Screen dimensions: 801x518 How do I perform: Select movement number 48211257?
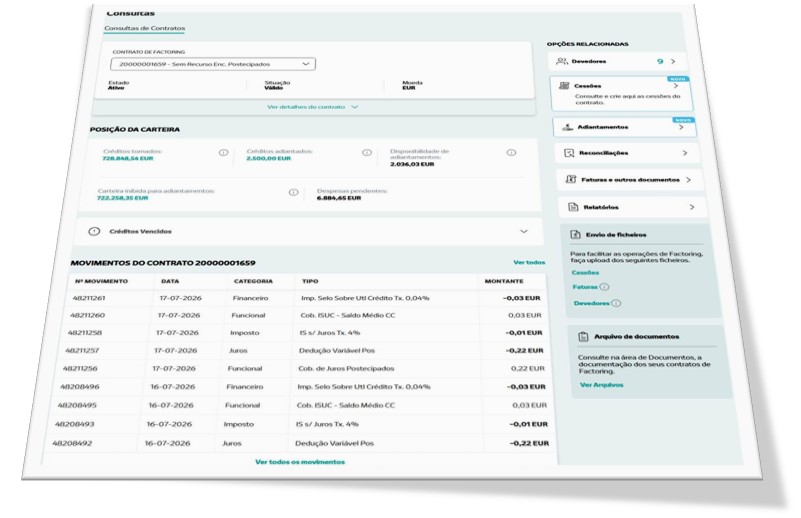(82, 351)
